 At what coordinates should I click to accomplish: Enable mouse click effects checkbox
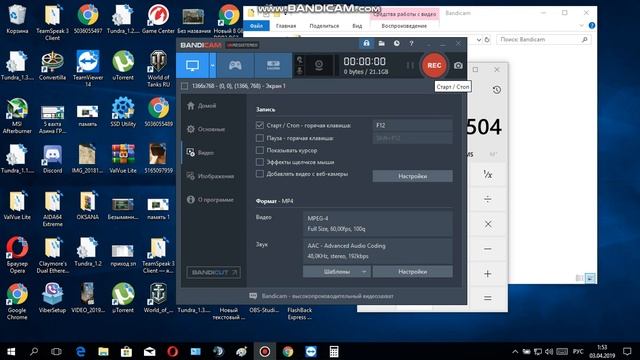coord(260,162)
